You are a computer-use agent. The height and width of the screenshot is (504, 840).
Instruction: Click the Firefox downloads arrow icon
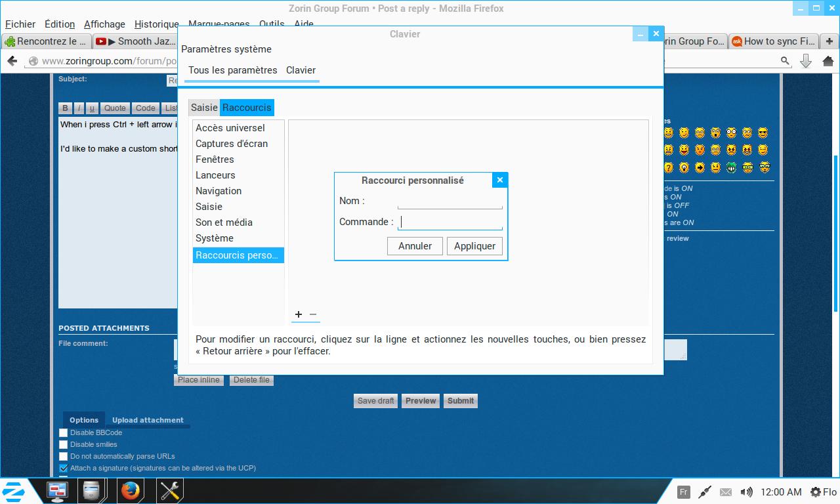806,61
